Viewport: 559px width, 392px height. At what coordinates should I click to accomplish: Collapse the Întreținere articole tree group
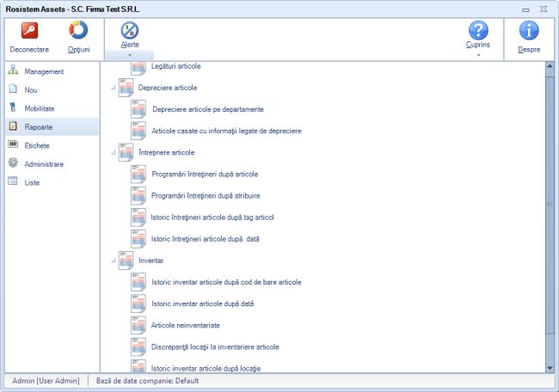click(x=112, y=152)
